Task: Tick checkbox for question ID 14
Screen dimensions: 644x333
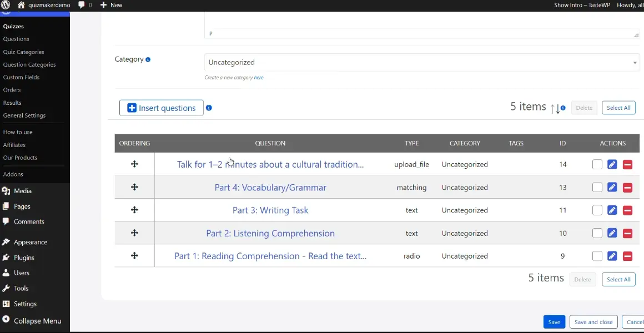Action: (597, 164)
